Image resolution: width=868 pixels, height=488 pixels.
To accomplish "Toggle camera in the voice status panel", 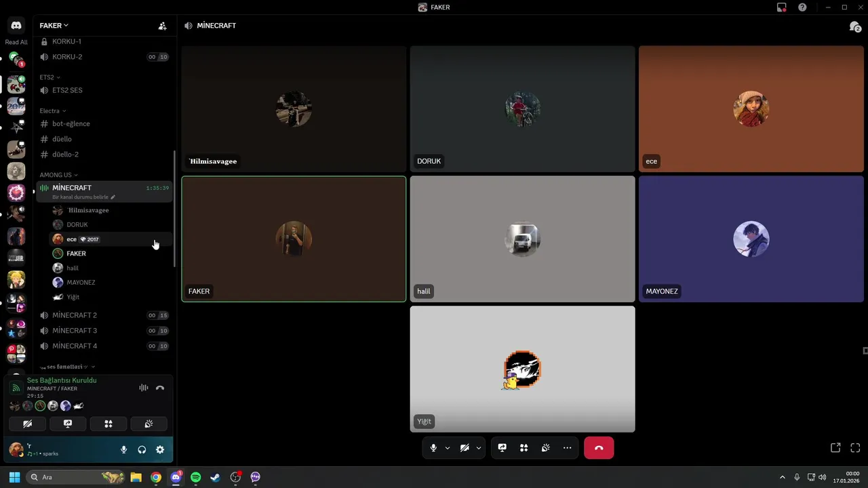I will pyautogui.click(x=27, y=424).
